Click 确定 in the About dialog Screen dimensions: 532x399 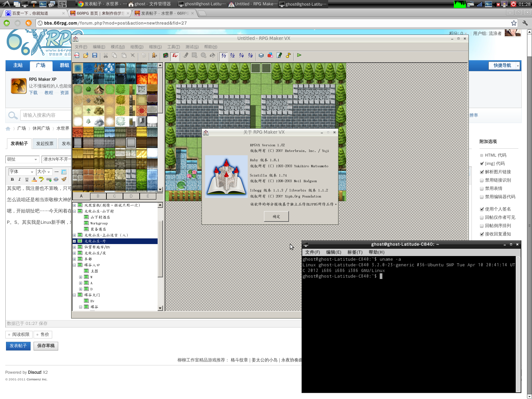[x=276, y=216]
